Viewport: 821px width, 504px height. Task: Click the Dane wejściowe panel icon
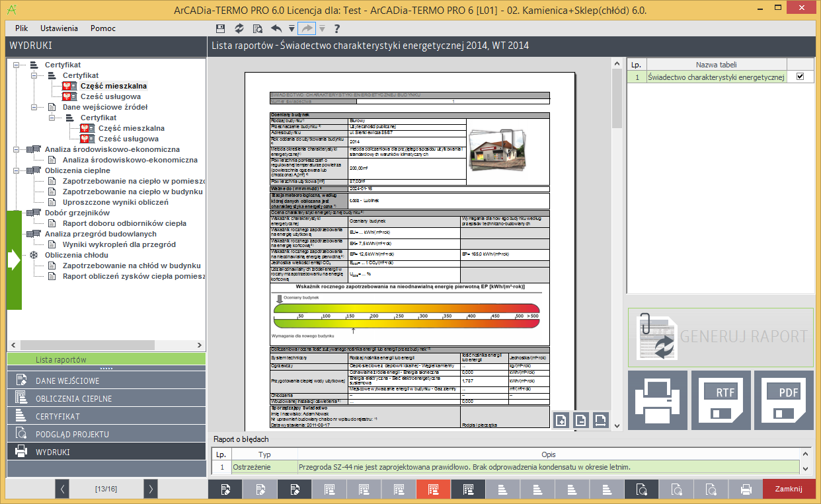point(21,380)
